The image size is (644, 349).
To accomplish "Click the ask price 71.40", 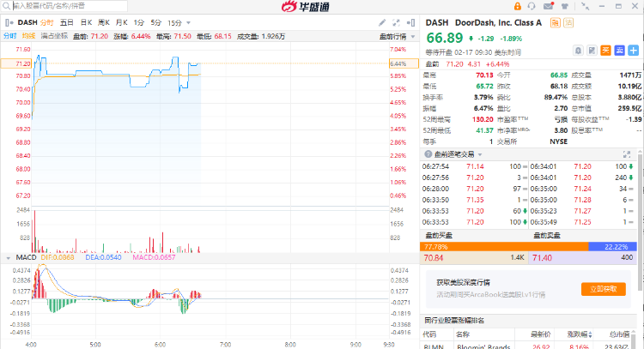I will [x=542, y=258].
